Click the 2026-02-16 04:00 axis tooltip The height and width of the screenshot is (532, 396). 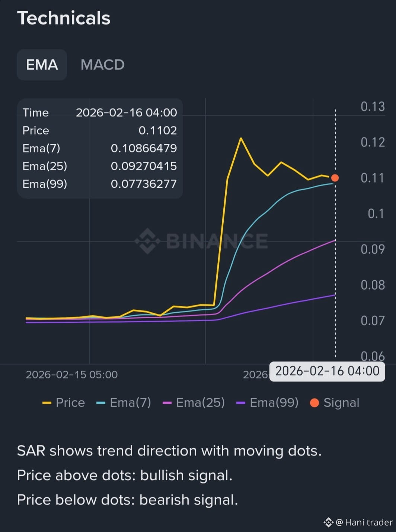(327, 371)
